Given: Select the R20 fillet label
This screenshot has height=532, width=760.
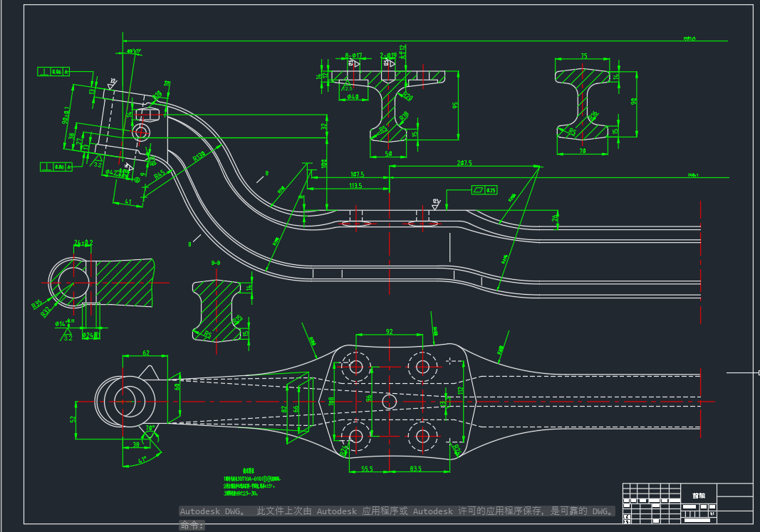Looking at the screenshot, I should point(407,96).
